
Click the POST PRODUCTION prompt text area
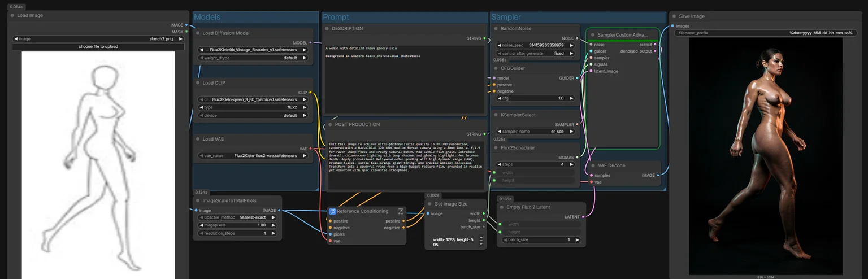click(405, 164)
